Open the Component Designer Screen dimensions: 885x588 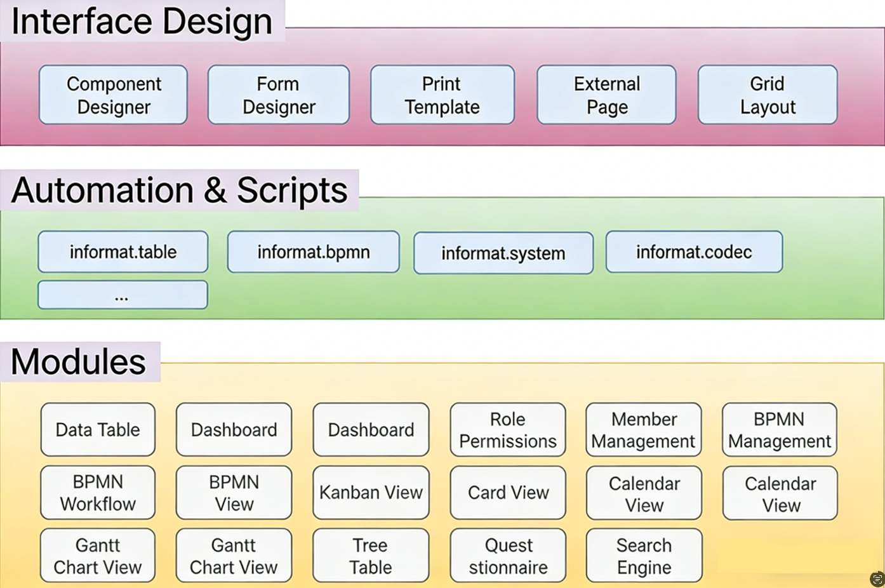coord(113,94)
